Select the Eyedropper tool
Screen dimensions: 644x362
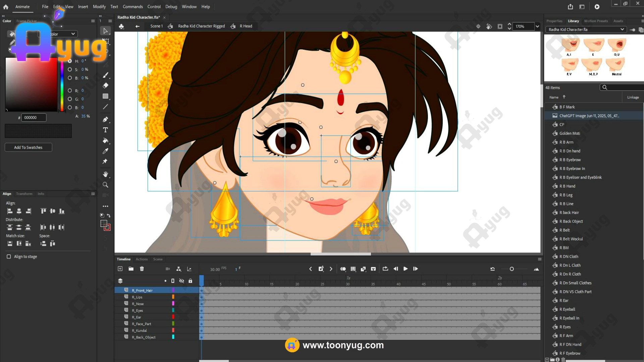(x=105, y=151)
